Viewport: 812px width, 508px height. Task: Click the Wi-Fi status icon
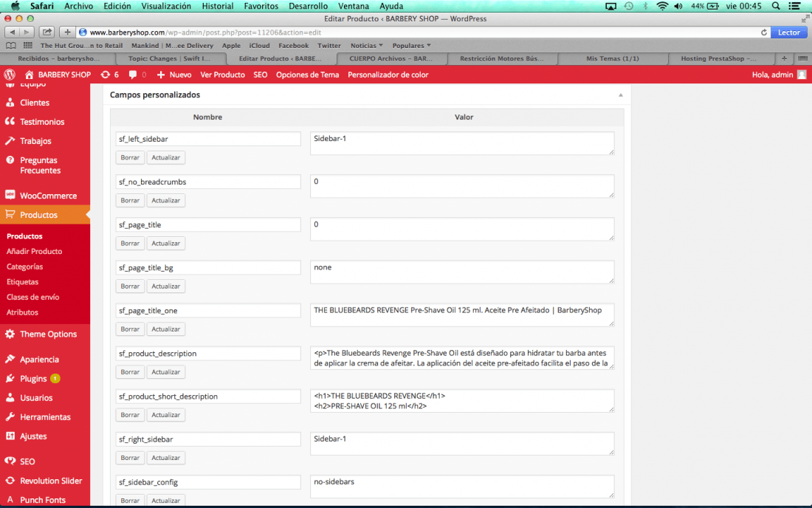click(662, 6)
